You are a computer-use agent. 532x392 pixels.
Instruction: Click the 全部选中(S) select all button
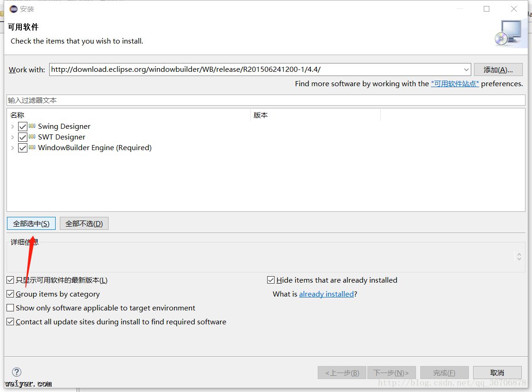31,224
